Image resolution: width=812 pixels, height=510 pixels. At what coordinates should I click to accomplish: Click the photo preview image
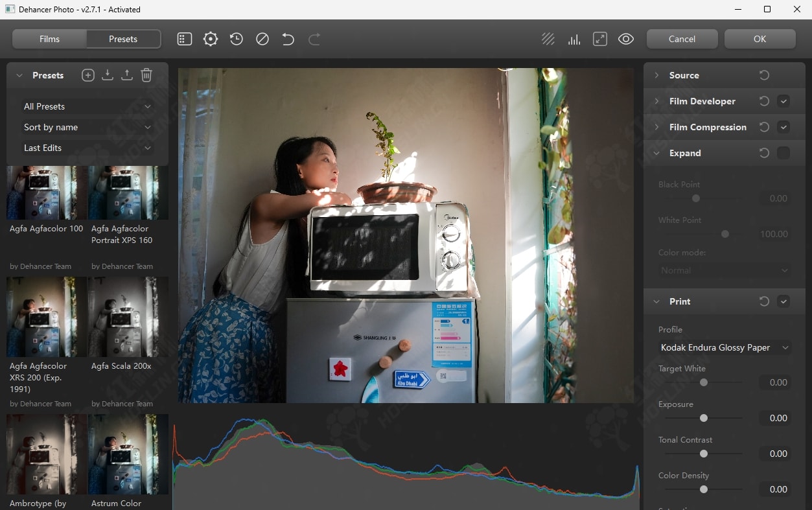(x=406, y=235)
